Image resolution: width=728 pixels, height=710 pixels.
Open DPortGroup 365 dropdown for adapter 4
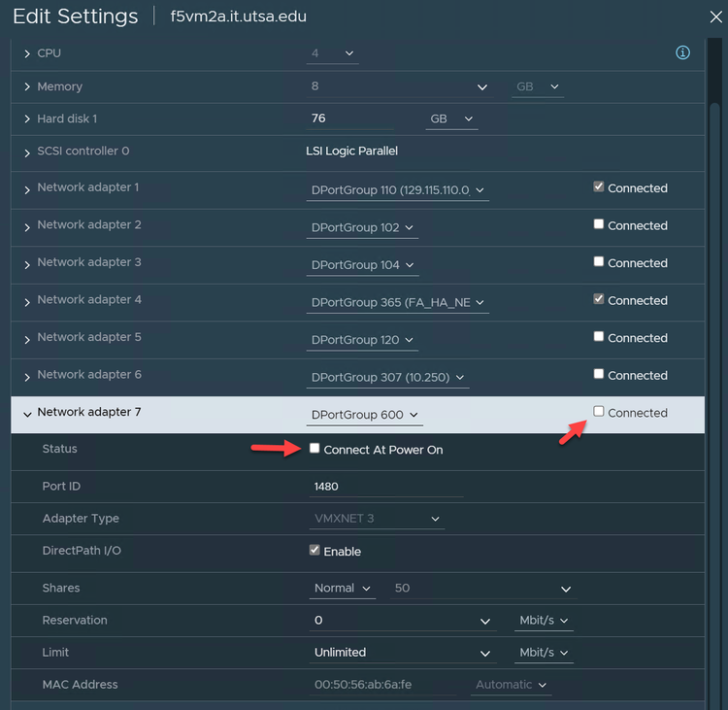click(397, 303)
